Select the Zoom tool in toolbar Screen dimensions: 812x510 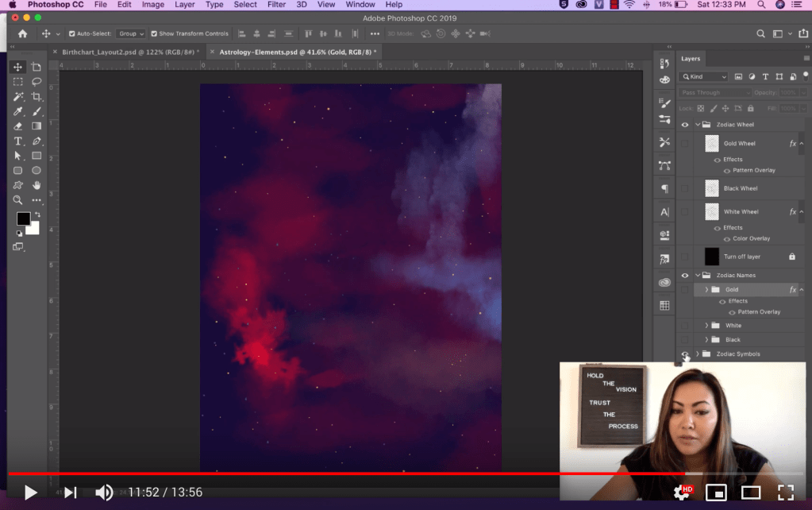pos(17,200)
